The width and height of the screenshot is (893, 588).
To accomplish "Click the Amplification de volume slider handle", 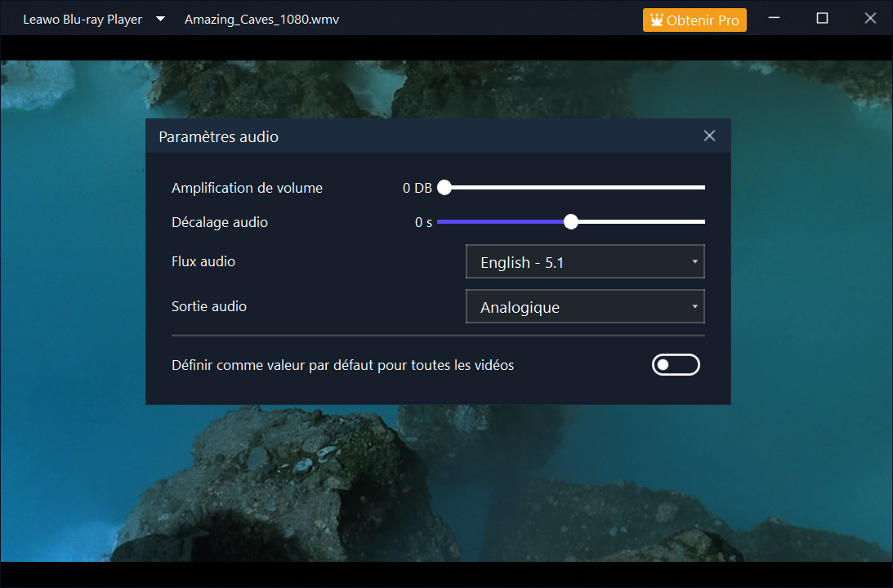I will pyautogui.click(x=444, y=188).
